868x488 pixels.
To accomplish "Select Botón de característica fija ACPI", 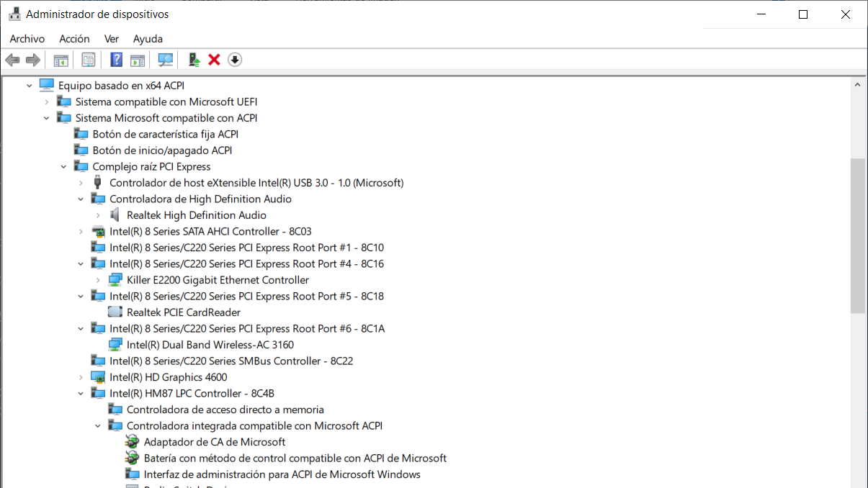I will (x=166, y=135).
